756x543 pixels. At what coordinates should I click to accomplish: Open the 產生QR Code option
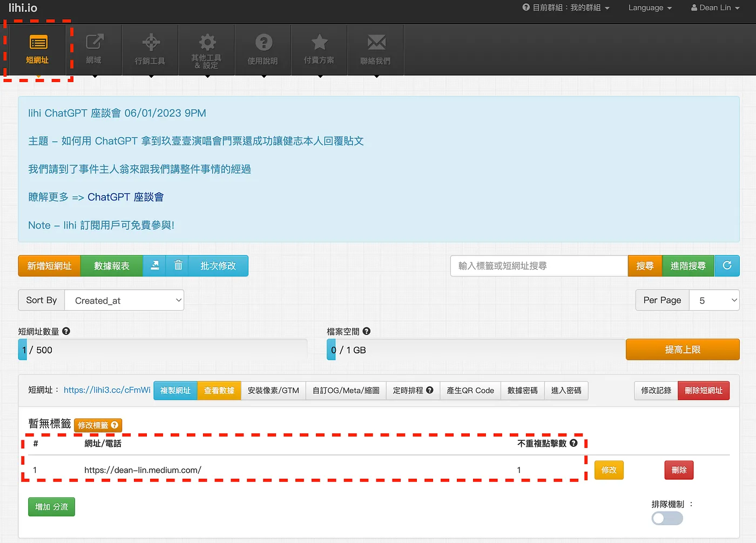(470, 391)
